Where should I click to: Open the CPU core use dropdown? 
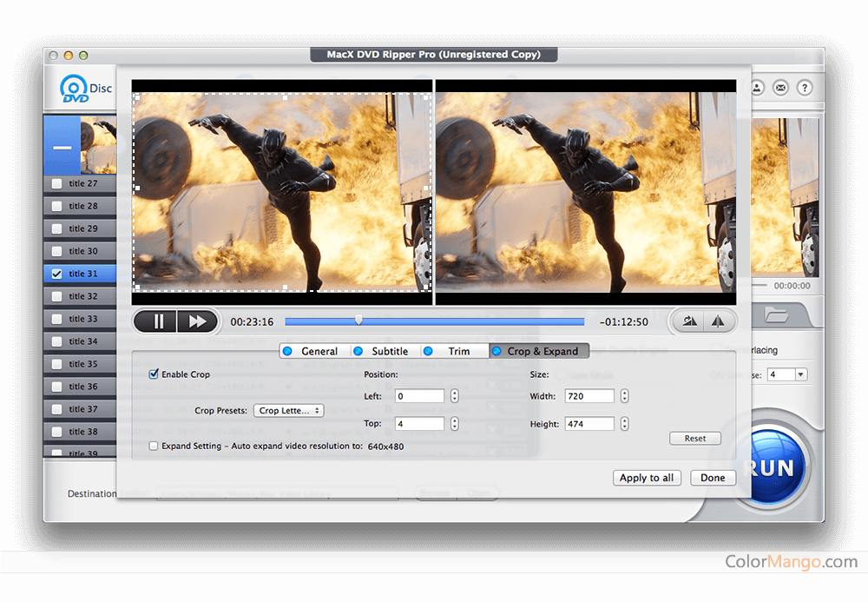click(x=800, y=375)
